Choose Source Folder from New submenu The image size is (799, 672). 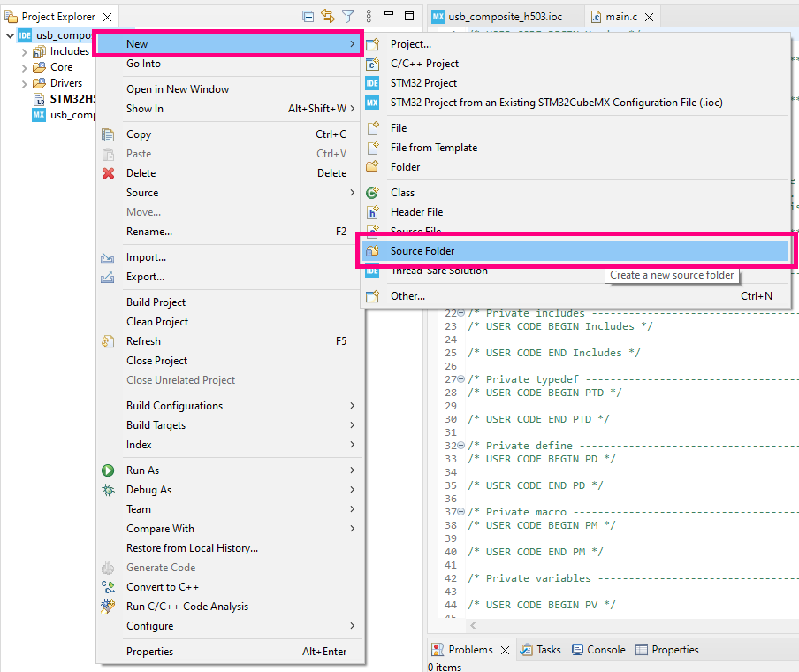tap(575, 251)
